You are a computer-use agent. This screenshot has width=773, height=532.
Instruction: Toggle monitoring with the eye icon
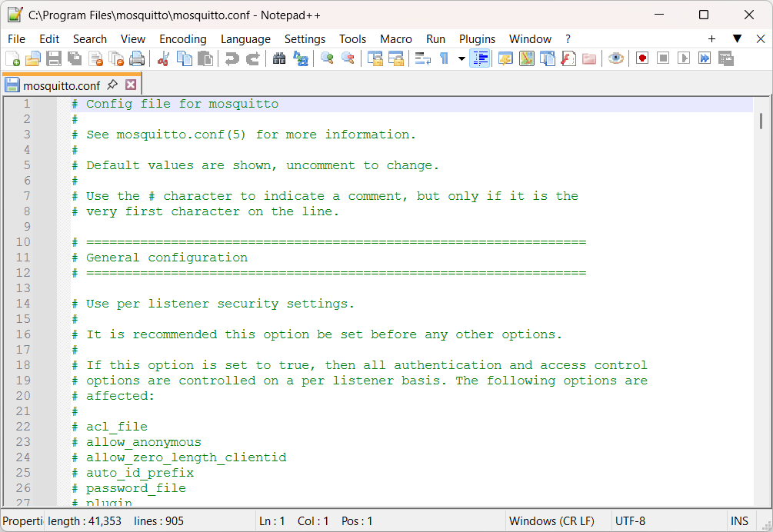click(616, 58)
